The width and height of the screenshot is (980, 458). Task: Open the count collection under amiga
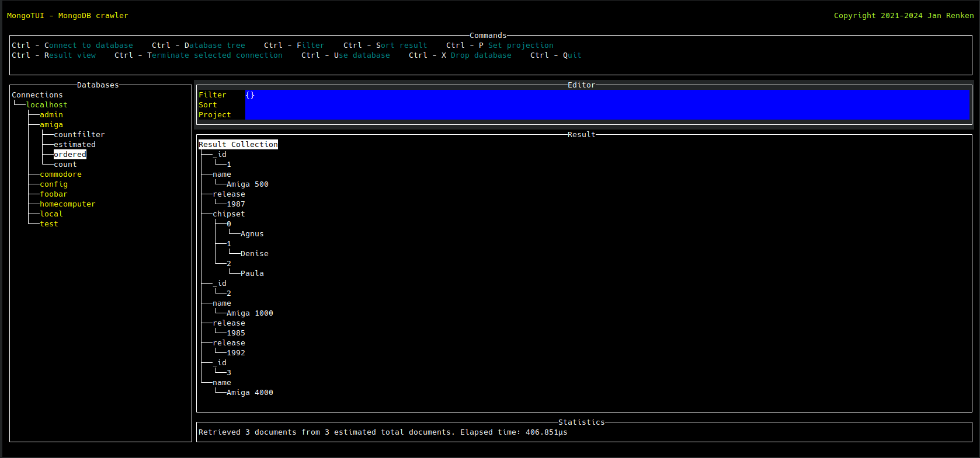[65, 165]
